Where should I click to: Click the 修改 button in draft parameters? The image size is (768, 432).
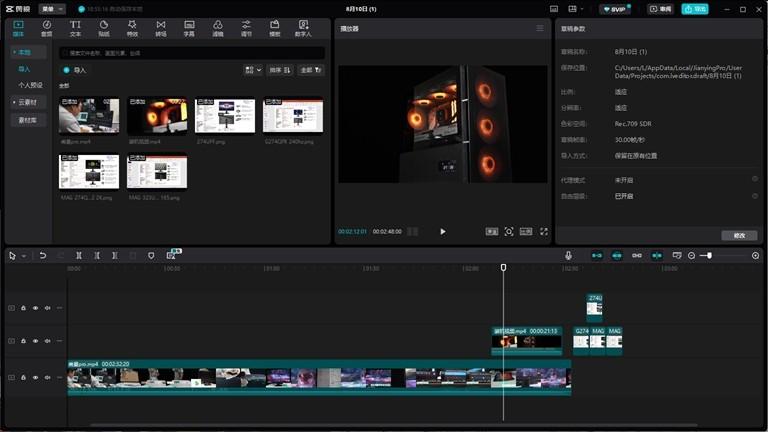click(738, 235)
